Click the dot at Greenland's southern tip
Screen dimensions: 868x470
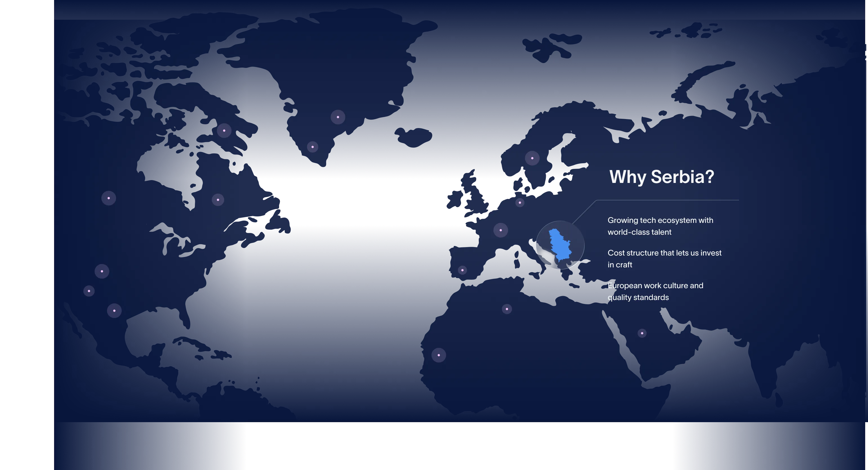[312, 147]
